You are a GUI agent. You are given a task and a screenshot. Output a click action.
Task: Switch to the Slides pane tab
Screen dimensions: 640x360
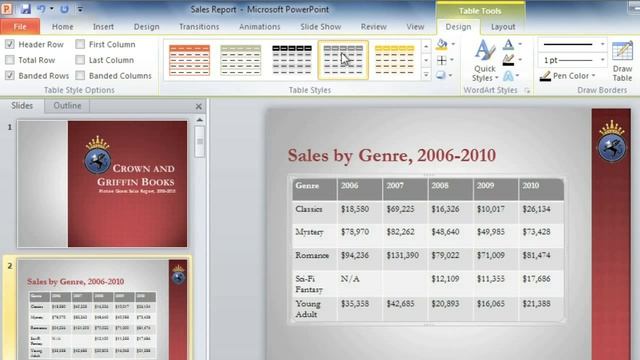(x=22, y=106)
